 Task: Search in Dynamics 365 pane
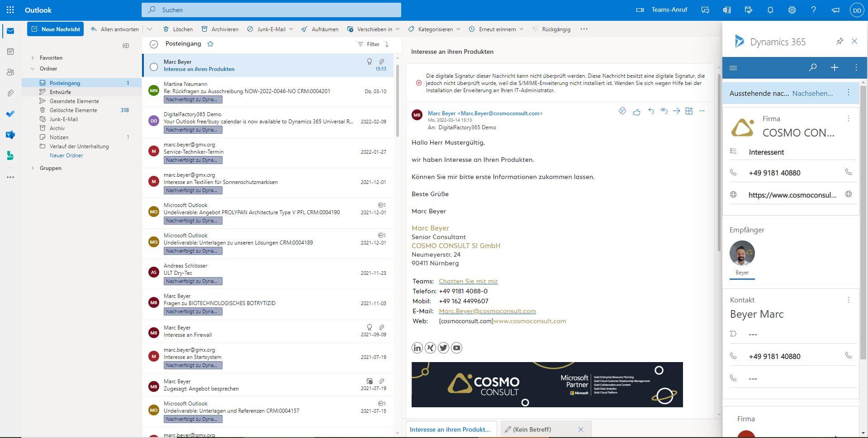click(x=813, y=67)
